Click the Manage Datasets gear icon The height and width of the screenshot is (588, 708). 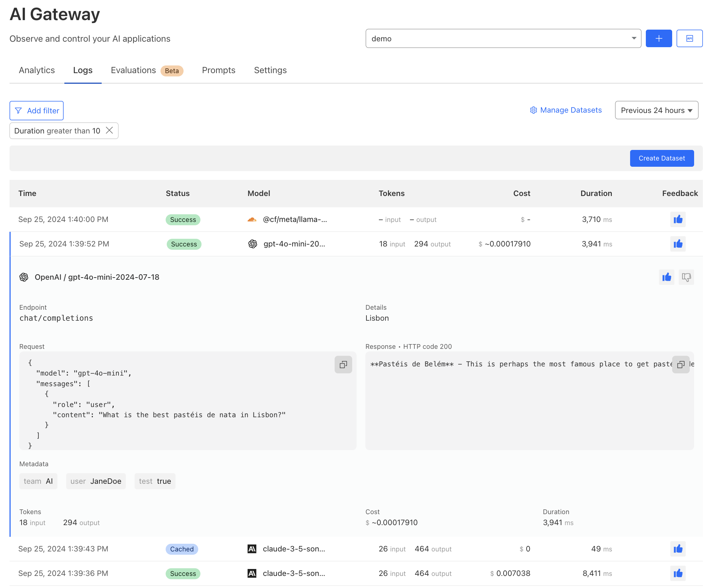pos(534,110)
